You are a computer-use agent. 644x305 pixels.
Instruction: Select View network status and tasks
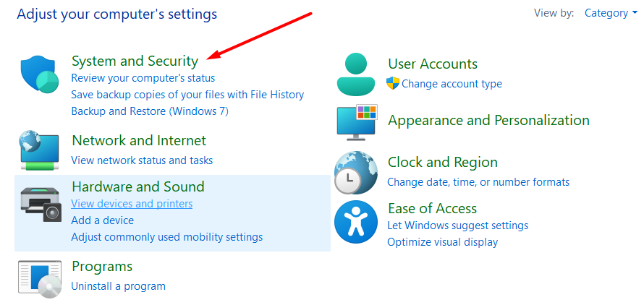click(142, 160)
